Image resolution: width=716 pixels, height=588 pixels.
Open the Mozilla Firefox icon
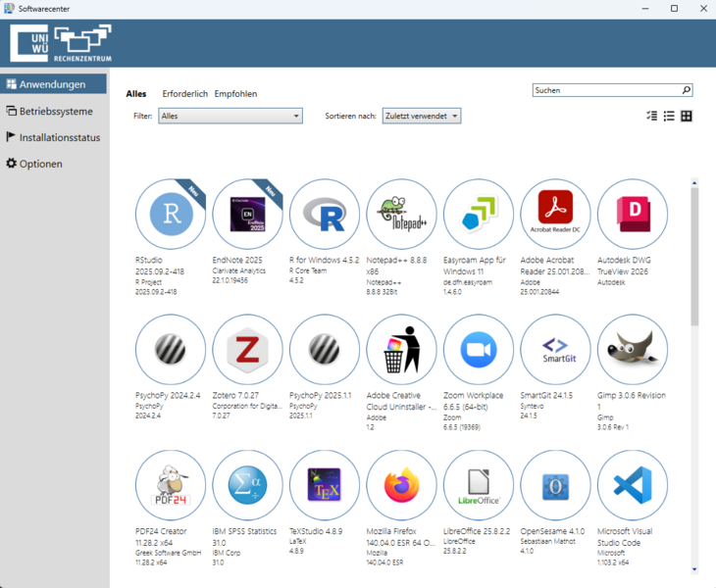[x=401, y=486]
